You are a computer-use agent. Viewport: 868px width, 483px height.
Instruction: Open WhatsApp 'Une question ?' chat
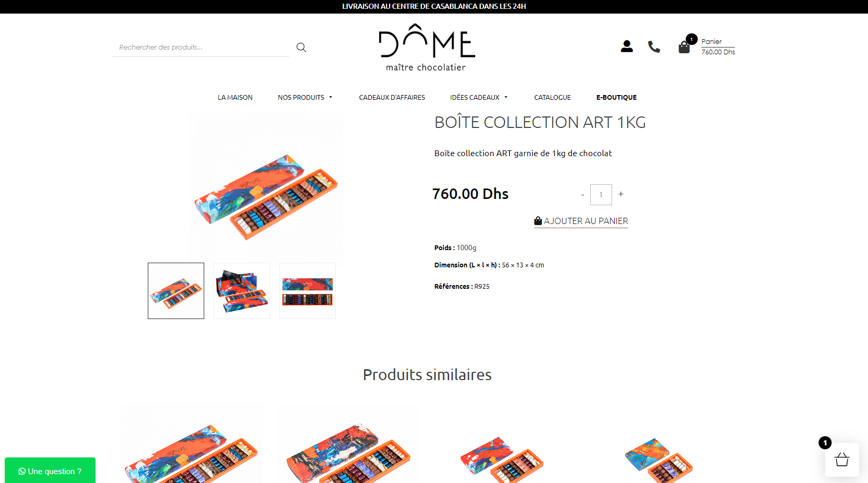50,471
